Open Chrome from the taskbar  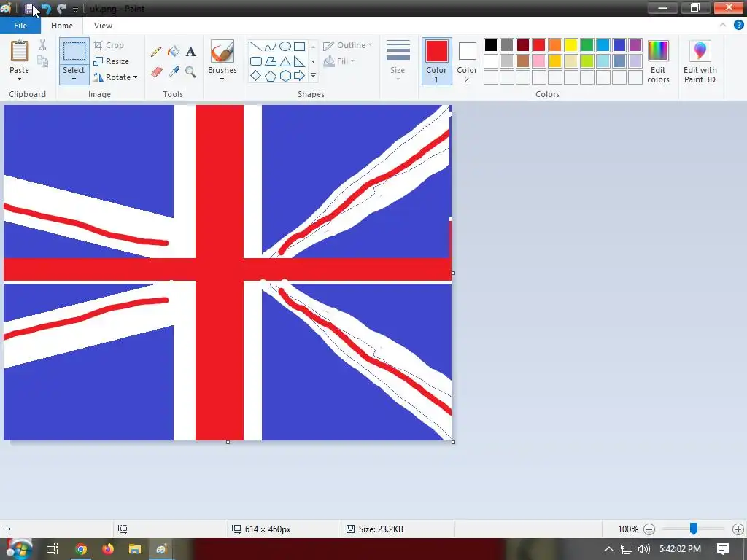click(81, 549)
